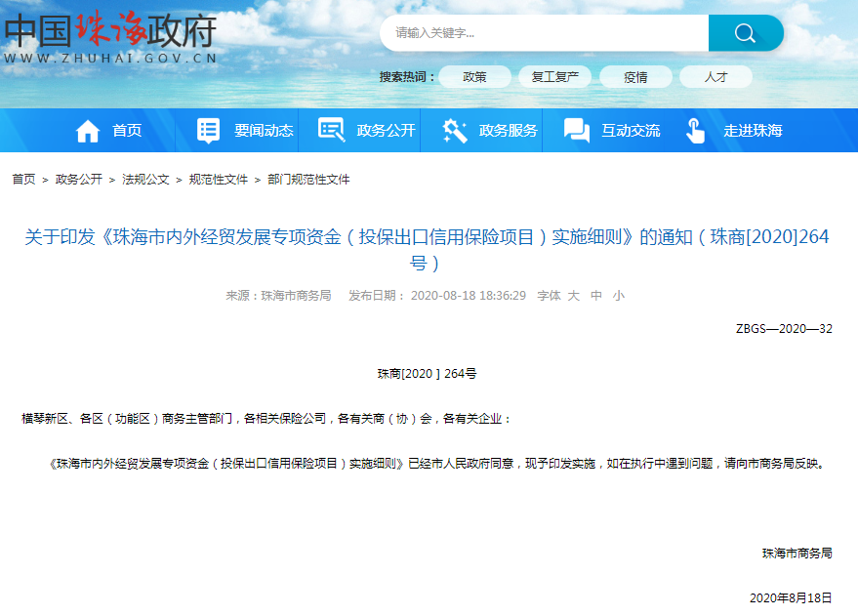The height and width of the screenshot is (616, 858).
Task: Go to 政务公开 in the breadcrumb
Action: [x=79, y=180]
